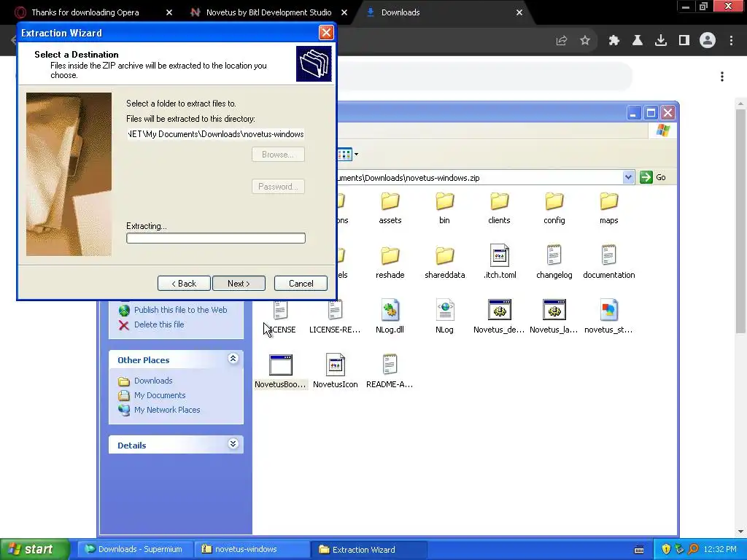This screenshot has width=747, height=560.
Task: Click the Go button in Explorer
Action: click(x=653, y=177)
